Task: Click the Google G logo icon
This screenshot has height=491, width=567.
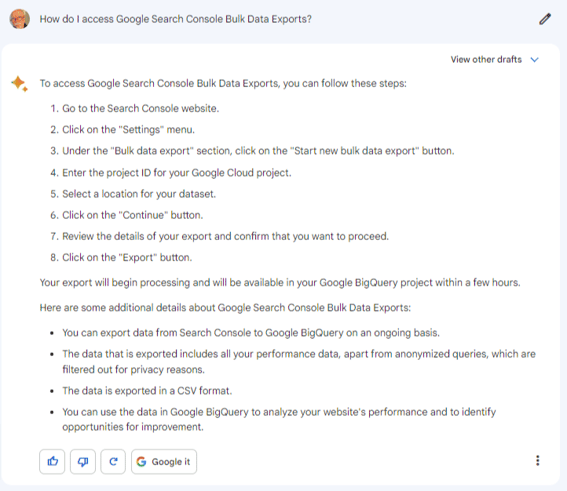Action: coord(141,461)
